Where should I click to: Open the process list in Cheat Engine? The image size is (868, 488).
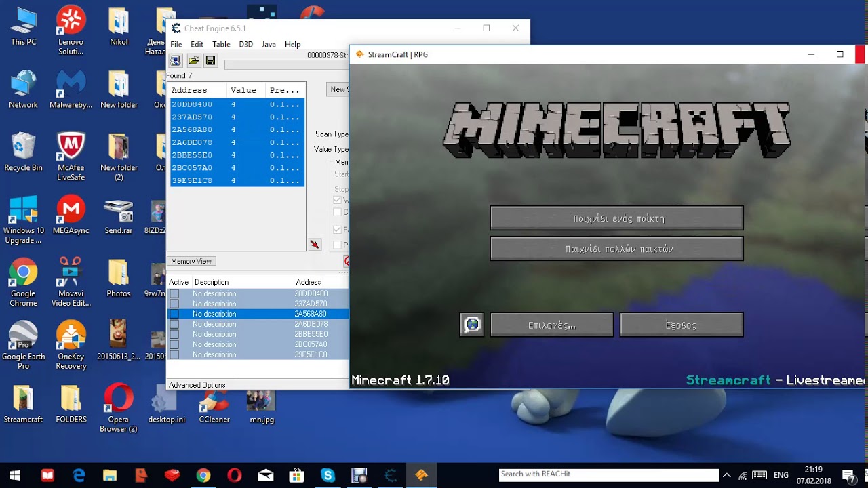pyautogui.click(x=176, y=61)
